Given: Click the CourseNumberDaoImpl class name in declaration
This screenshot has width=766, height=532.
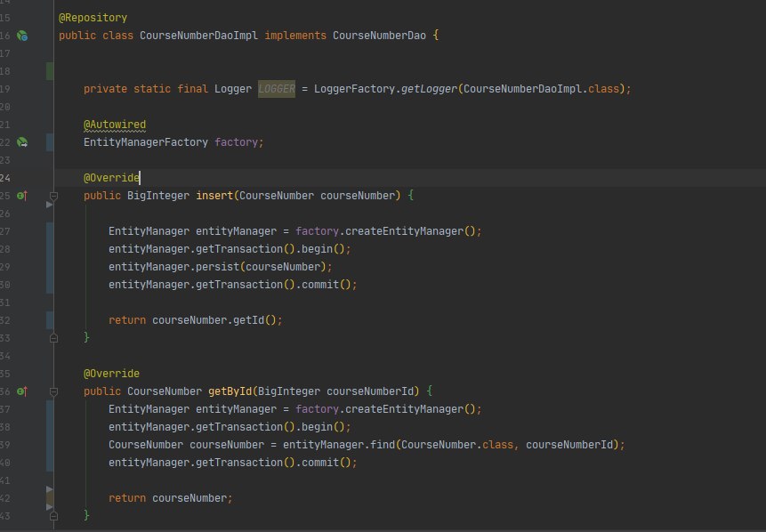Looking at the screenshot, I should (x=198, y=36).
